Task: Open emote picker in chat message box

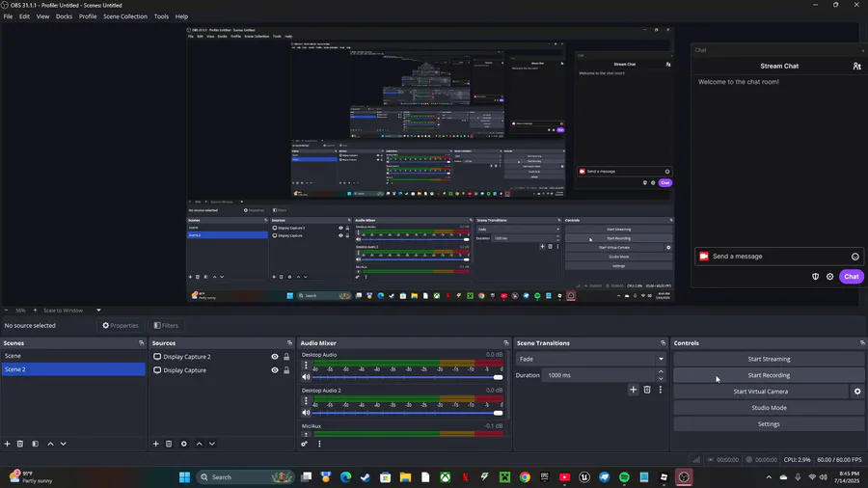Action: tap(855, 257)
